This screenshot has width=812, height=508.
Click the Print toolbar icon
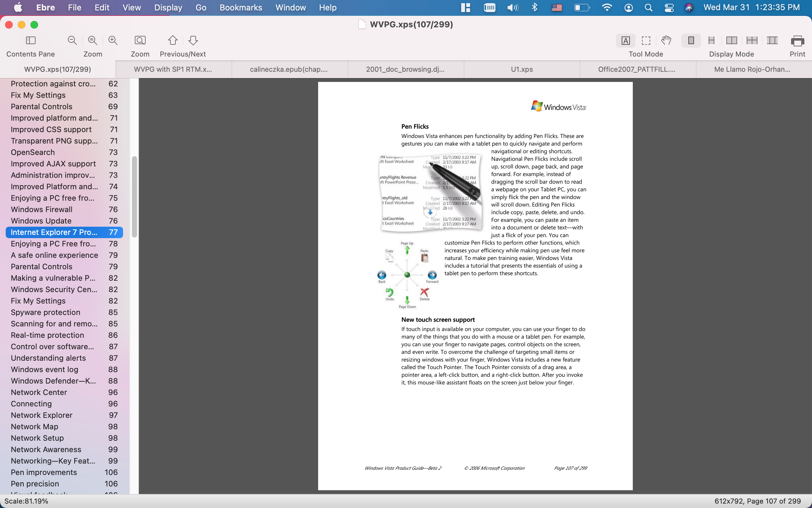[797, 41]
